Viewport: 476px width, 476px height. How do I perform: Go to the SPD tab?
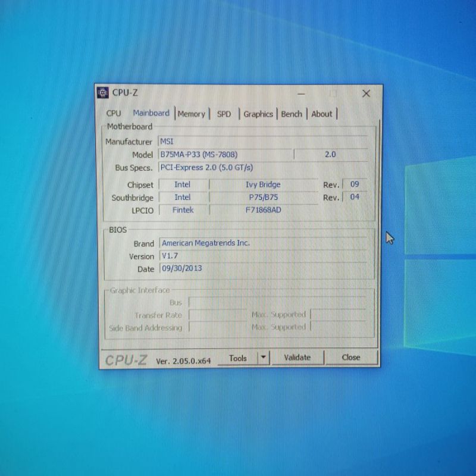(x=224, y=114)
